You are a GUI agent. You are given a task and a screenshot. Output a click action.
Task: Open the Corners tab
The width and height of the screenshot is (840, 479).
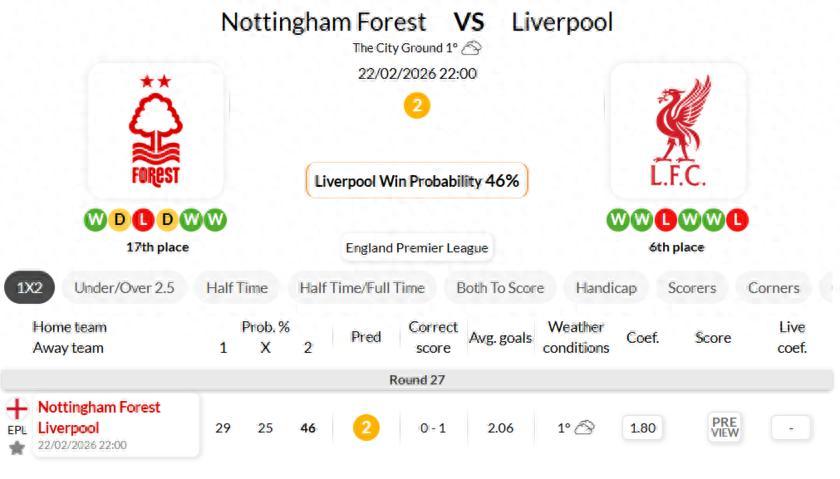coord(773,288)
